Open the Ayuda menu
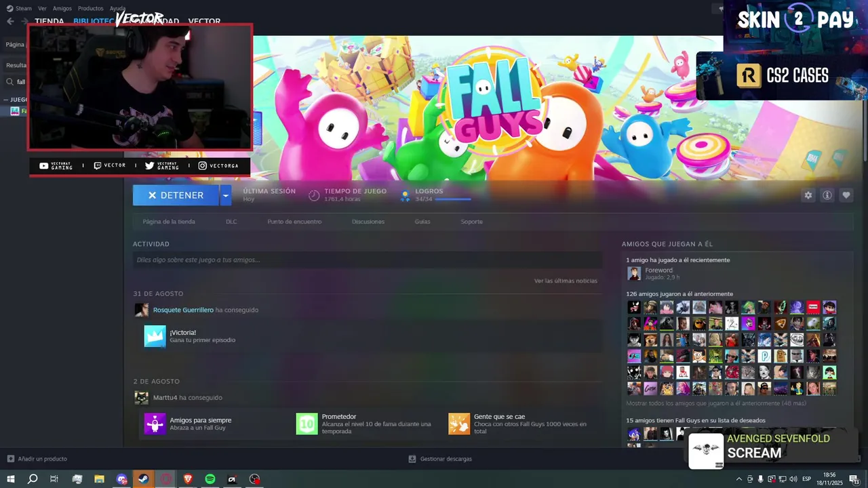 point(117,9)
